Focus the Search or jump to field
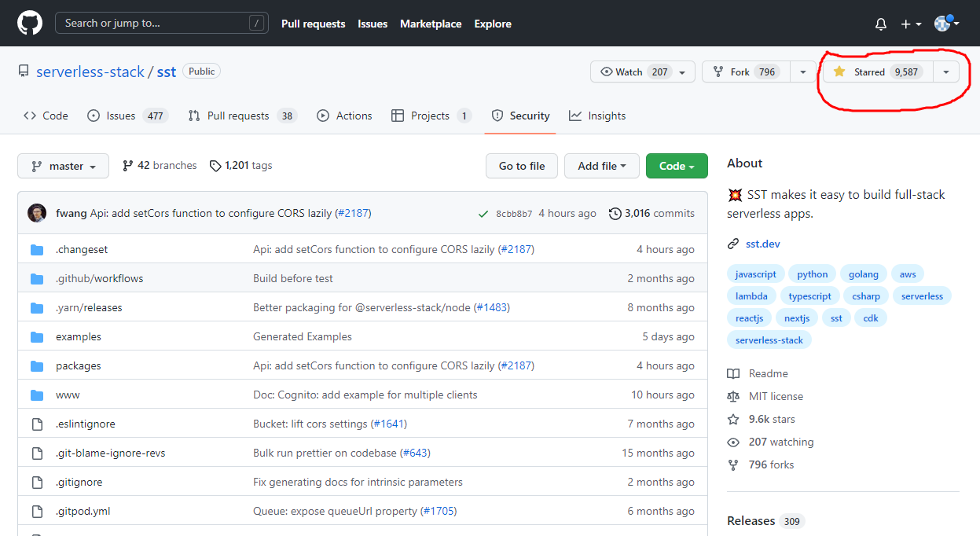The width and height of the screenshot is (980, 536). 161,24
